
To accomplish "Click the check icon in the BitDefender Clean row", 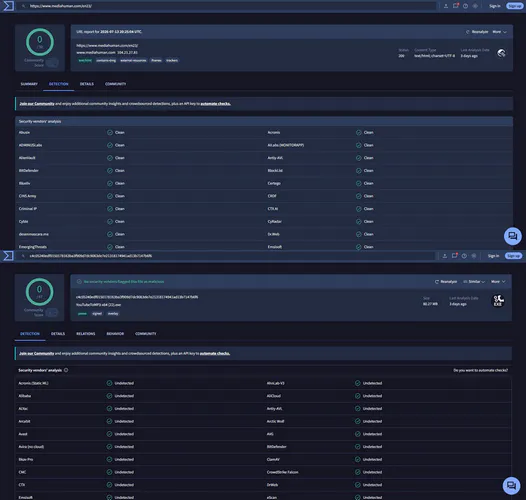I will (x=110, y=170).
